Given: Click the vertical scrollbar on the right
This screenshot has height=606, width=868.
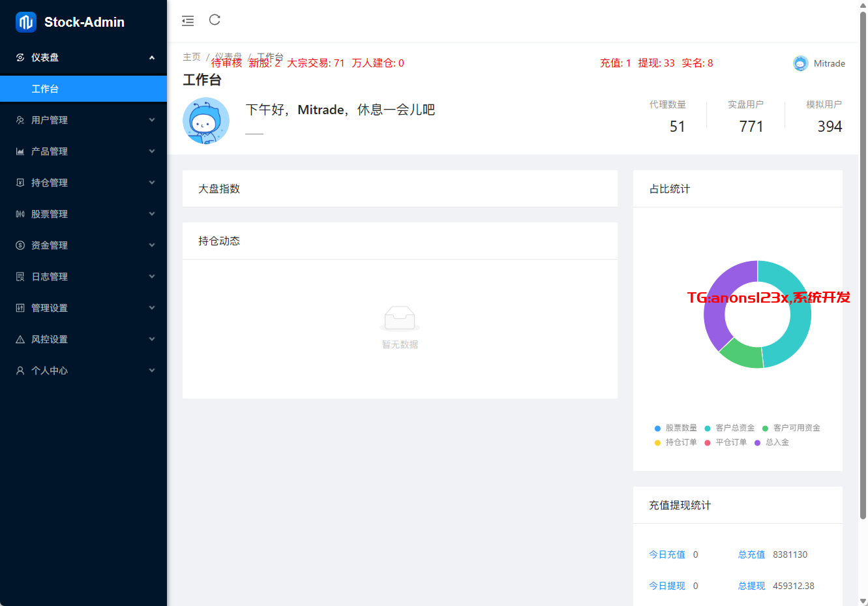Looking at the screenshot, I should point(863,261).
